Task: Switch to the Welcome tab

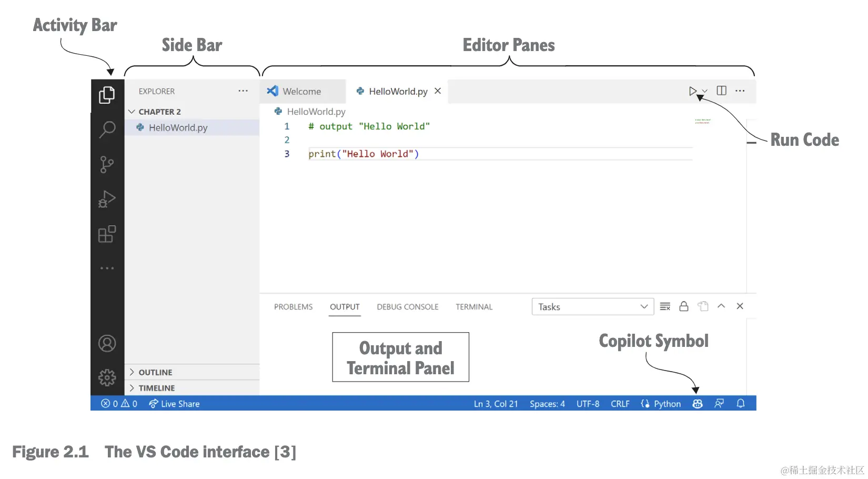Action: pyautogui.click(x=302, y=91)
